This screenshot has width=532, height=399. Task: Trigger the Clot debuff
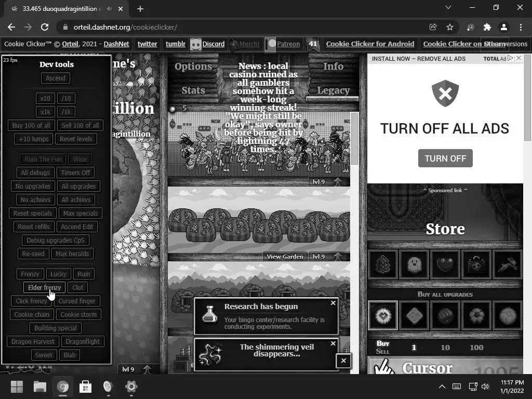[x=78, y=287]
